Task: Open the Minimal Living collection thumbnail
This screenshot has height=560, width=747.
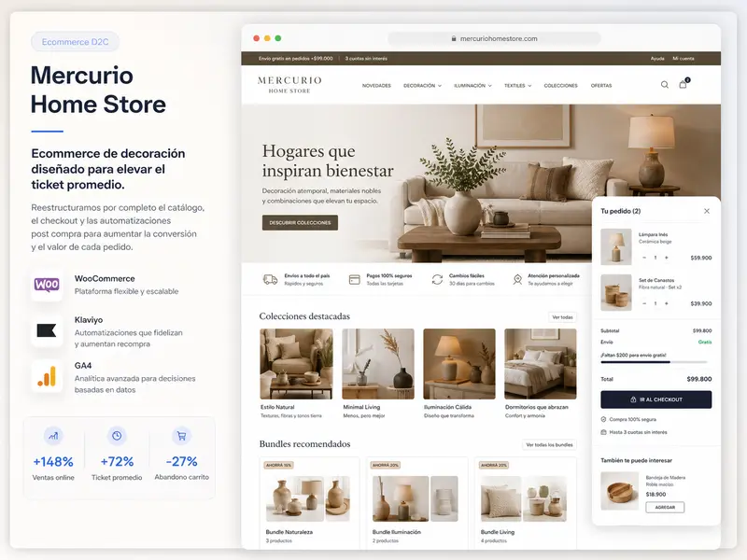Action: (378, 364)
